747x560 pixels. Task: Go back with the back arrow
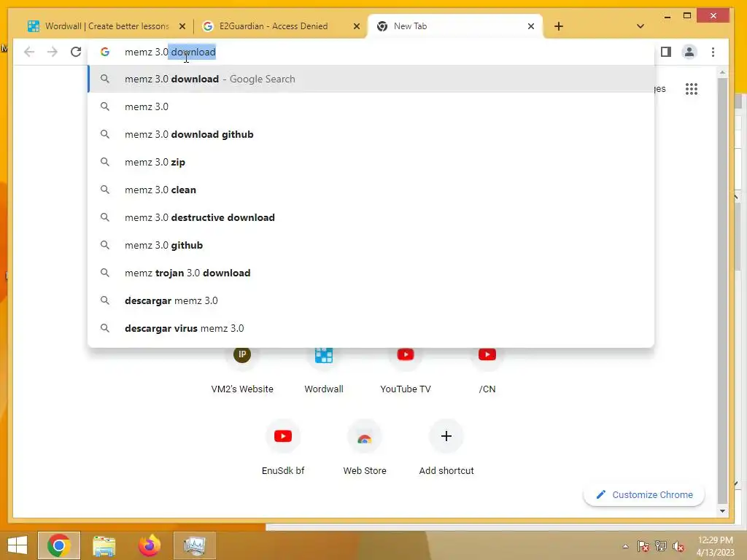(x=29, y=52)
